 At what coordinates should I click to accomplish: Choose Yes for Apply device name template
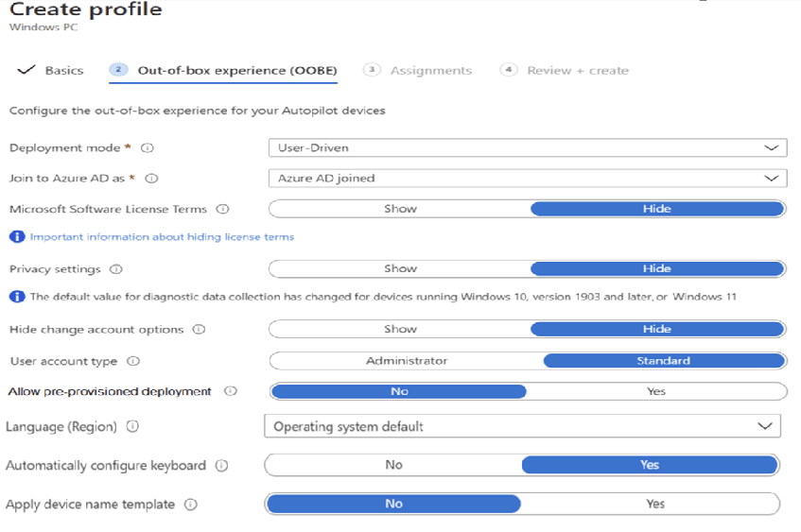(x=655, y=504)
